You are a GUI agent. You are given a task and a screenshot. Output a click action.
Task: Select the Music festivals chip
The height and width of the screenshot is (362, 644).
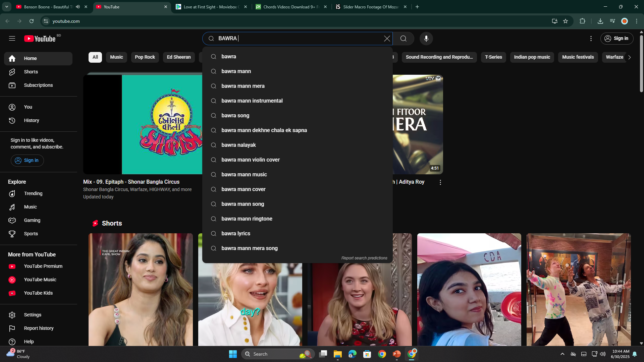[578, 57]
